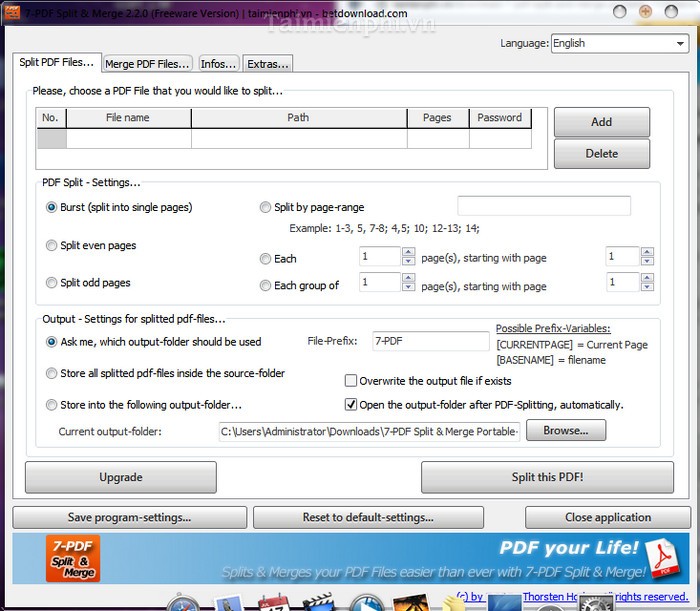Increase the 'Each group of' count spinner
The width and height of the screenshot is (700, 611).
coord(408,278)
